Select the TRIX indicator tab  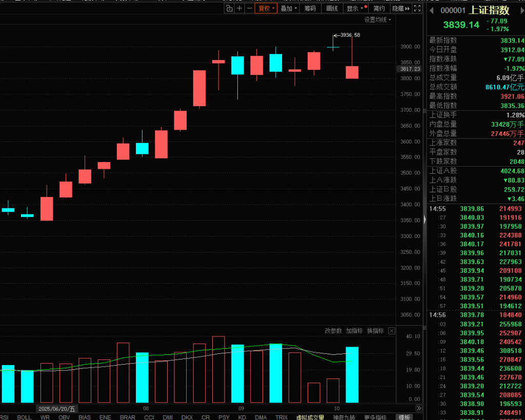pos(281,417)
